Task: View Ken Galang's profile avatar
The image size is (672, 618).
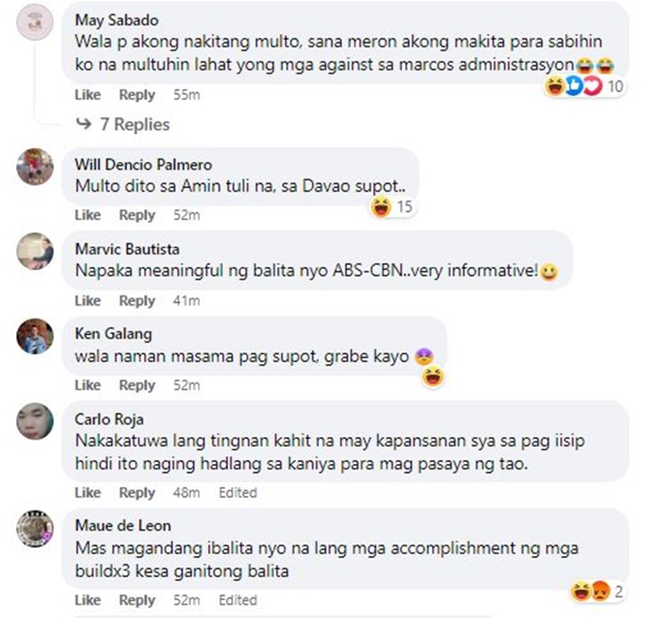Action: tap(35, 336)
